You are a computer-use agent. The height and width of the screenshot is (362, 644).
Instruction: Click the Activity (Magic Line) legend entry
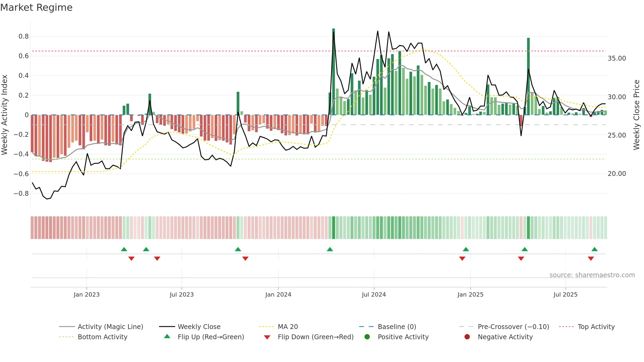(101, 327)
